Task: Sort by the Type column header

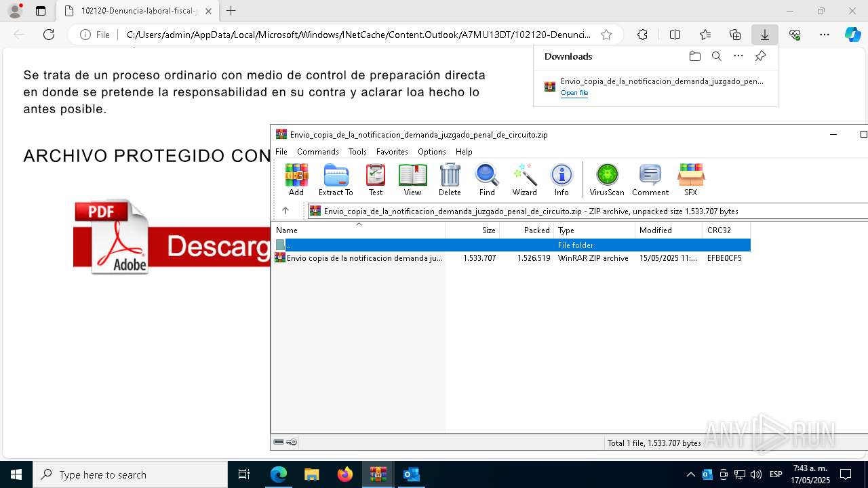Action: point(595,230)
